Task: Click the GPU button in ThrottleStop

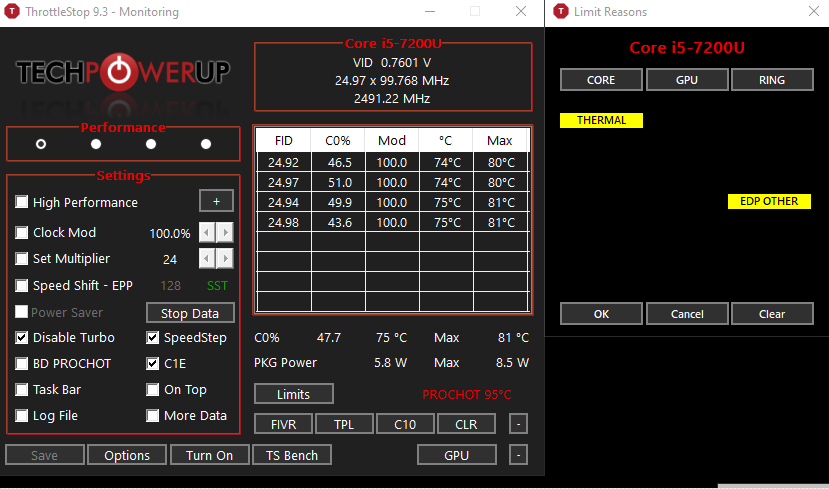Action: pos(457,455)
